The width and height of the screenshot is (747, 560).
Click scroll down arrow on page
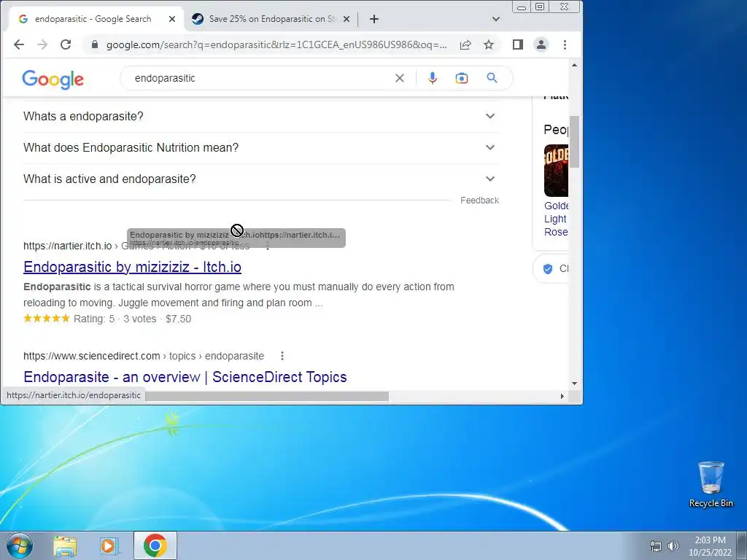[x=574, y=384]
